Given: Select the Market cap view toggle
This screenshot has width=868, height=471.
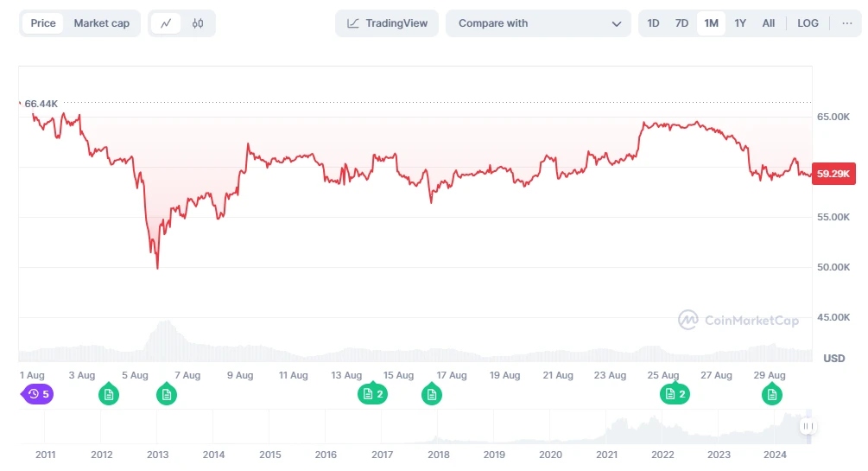Looking at the screenshot, I should point(102,23).
